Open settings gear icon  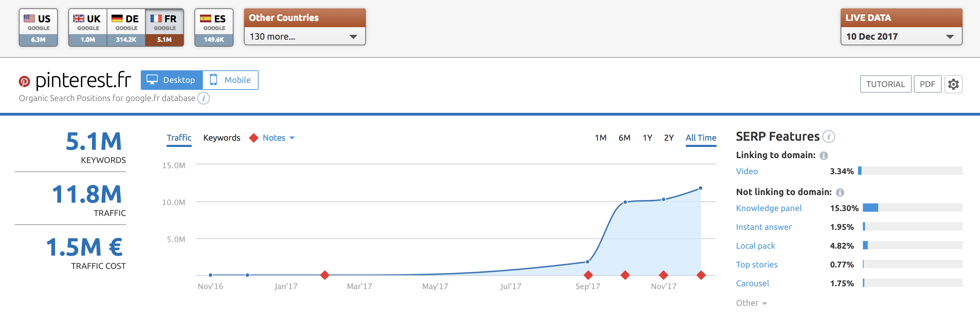(953, 84)
